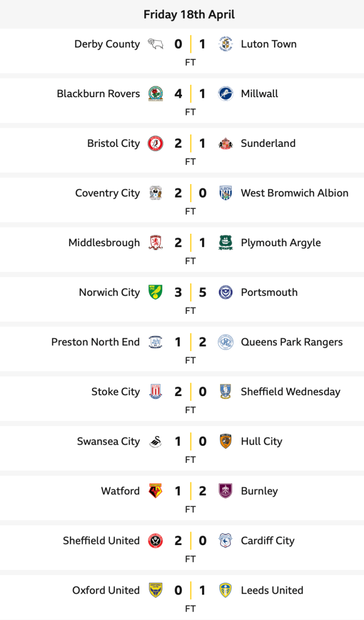Click the Friday 18th April date heading
The image size is (364, 620).
189,14
